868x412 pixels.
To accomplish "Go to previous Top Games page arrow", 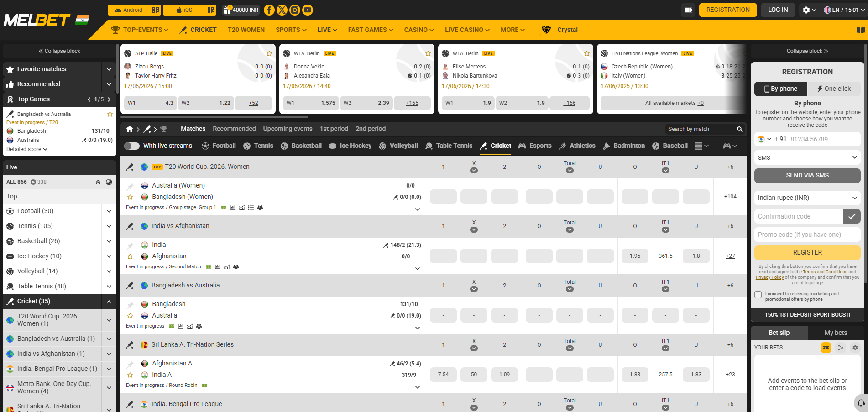I will tap(89, 99).
